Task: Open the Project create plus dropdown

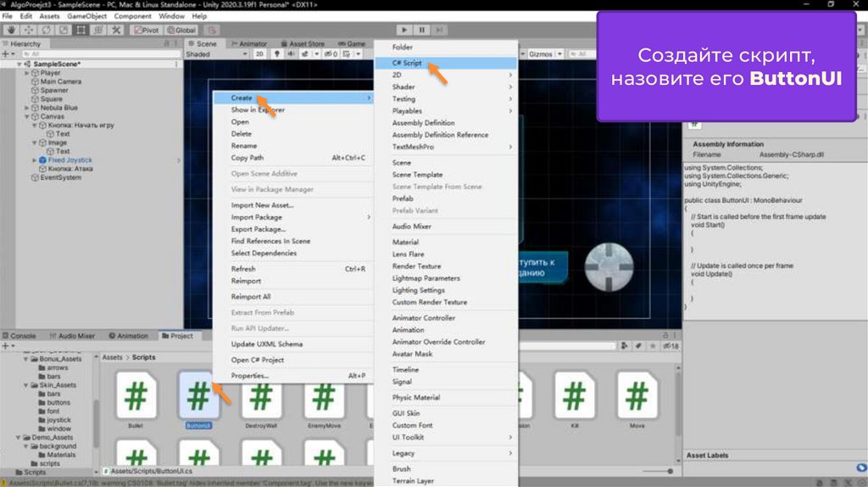Action: (x=8, y=345)
